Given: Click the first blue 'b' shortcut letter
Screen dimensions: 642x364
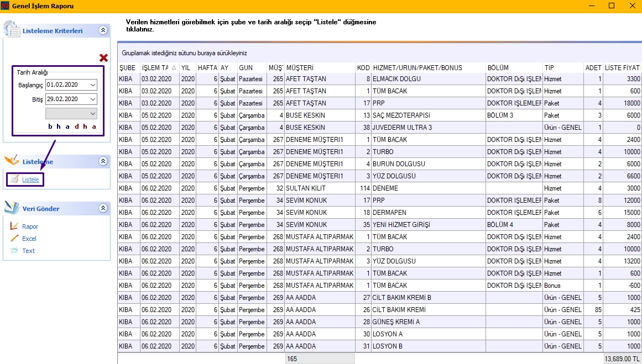Looking at the screenshot, I should point(50,126).
